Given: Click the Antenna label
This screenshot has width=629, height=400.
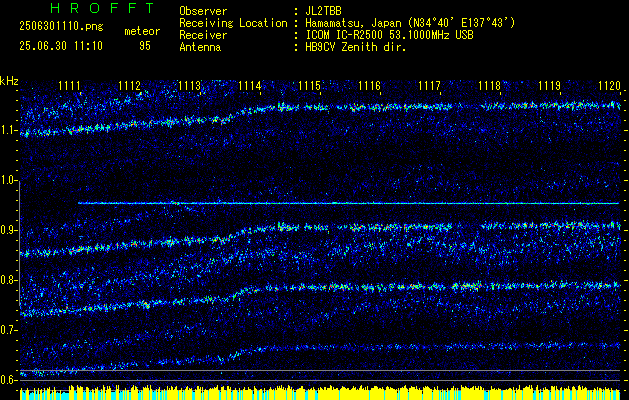Looking at the screenshot, I should 200,47.
